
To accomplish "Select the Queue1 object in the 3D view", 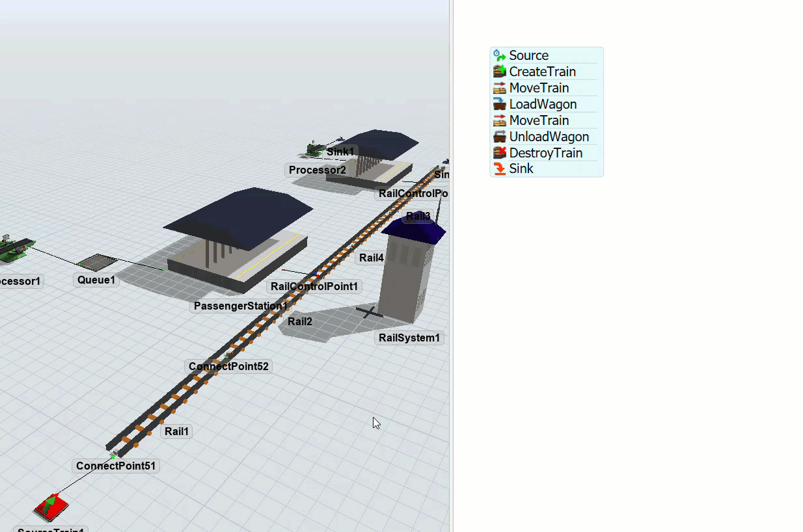I will click(x=97, y=262).
